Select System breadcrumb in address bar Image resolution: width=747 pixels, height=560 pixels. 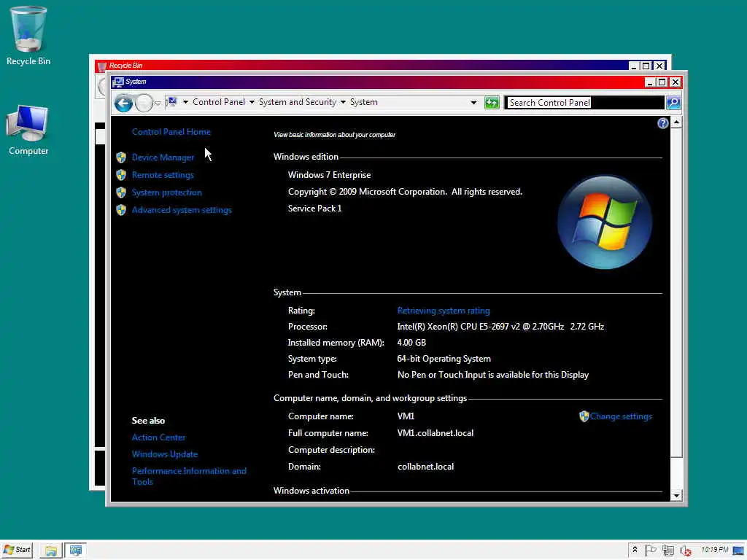(x=363, y=102)
